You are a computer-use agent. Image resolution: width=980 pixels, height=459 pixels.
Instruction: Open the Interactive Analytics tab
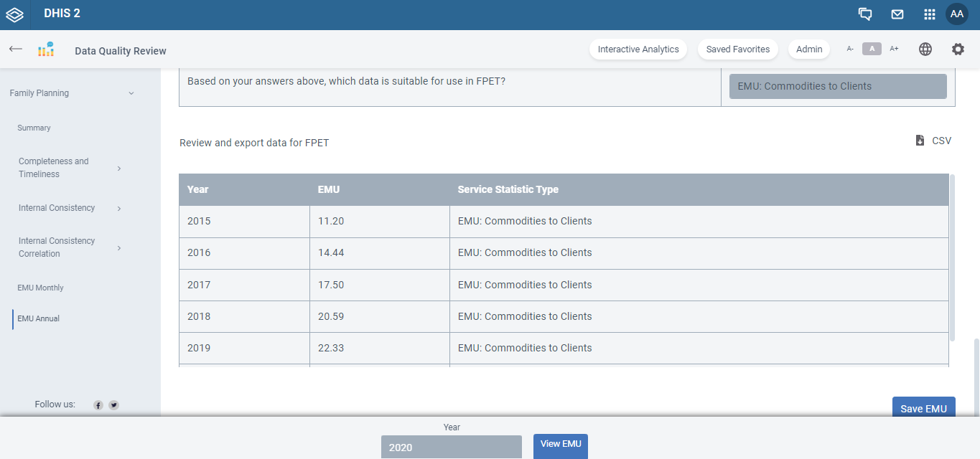point(638,49)
